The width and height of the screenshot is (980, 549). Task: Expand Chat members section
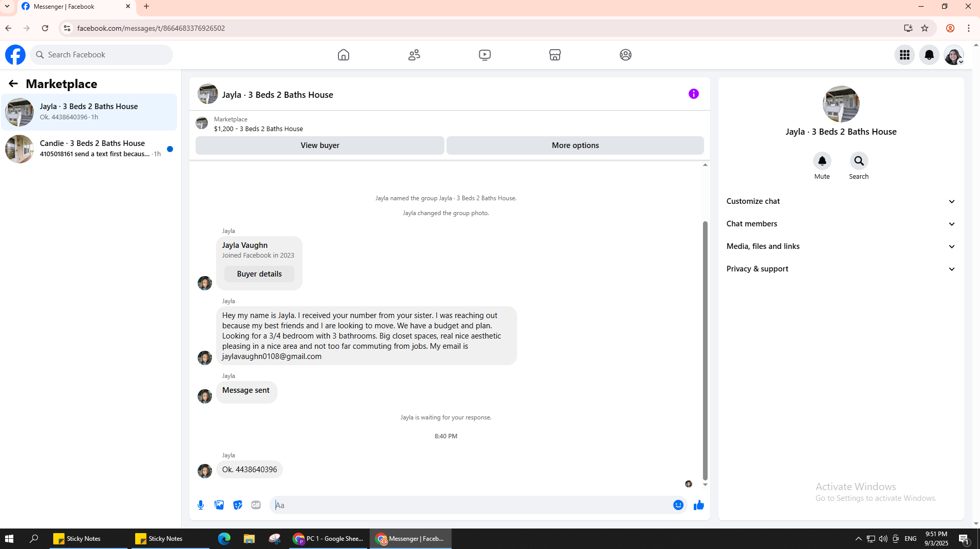841,224
